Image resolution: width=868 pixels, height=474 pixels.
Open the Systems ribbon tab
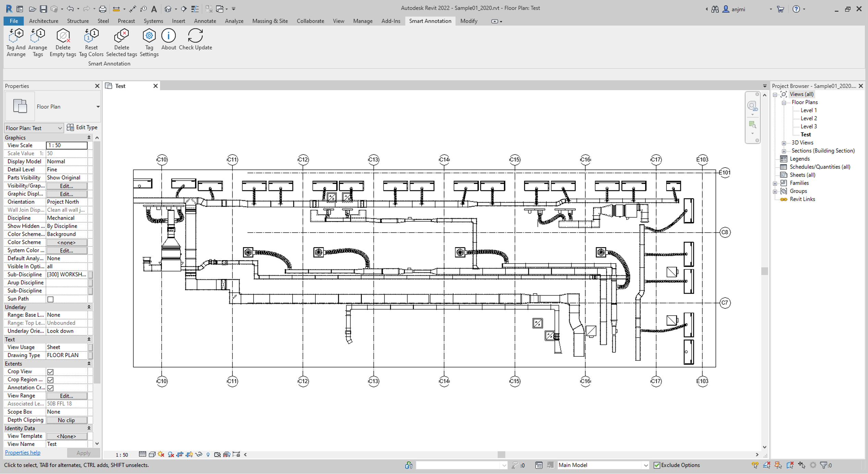(x=153, y=21)
